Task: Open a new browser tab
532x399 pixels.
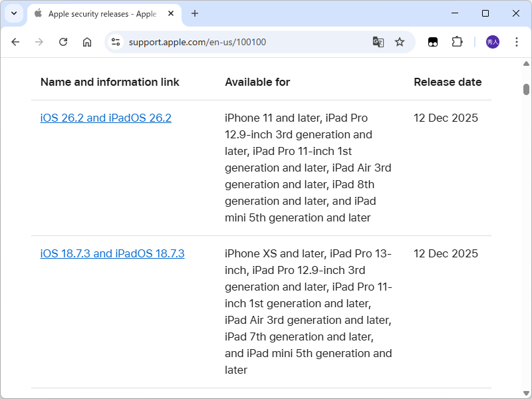Action: pyautogui.click(x=193, y=13)
